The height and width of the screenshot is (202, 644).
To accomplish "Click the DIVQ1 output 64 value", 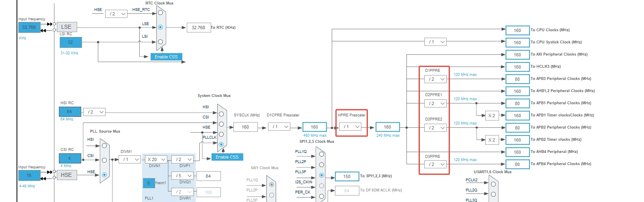I will click(208, 176).
